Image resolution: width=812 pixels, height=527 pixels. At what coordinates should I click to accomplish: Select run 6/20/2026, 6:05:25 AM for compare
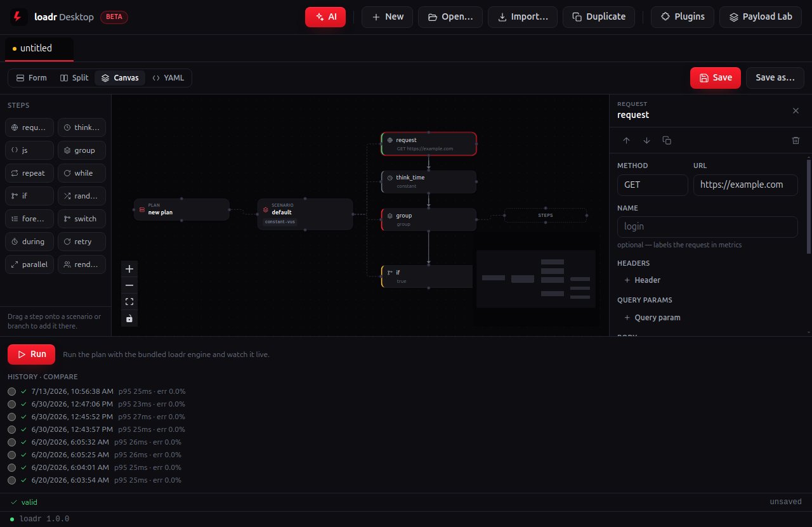pos(11,455)
